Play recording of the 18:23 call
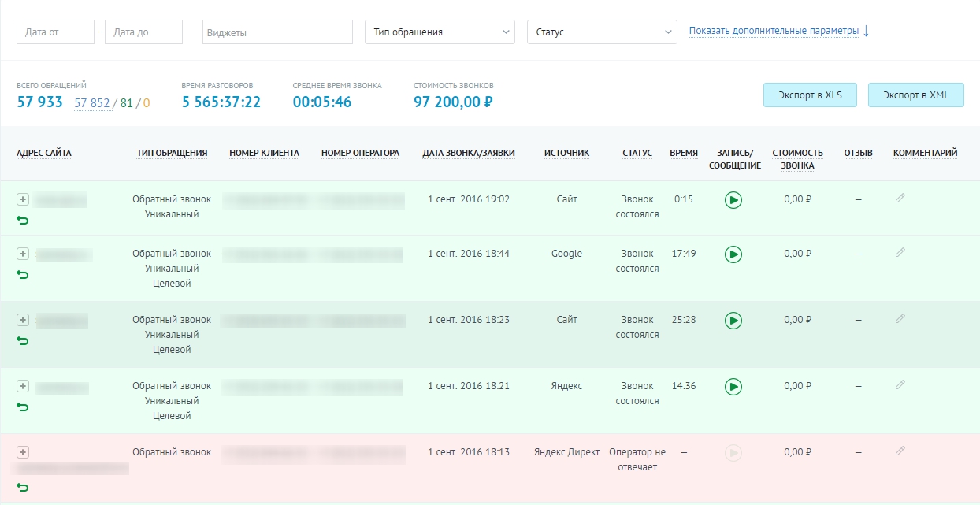980x505 pixels. 733,321
